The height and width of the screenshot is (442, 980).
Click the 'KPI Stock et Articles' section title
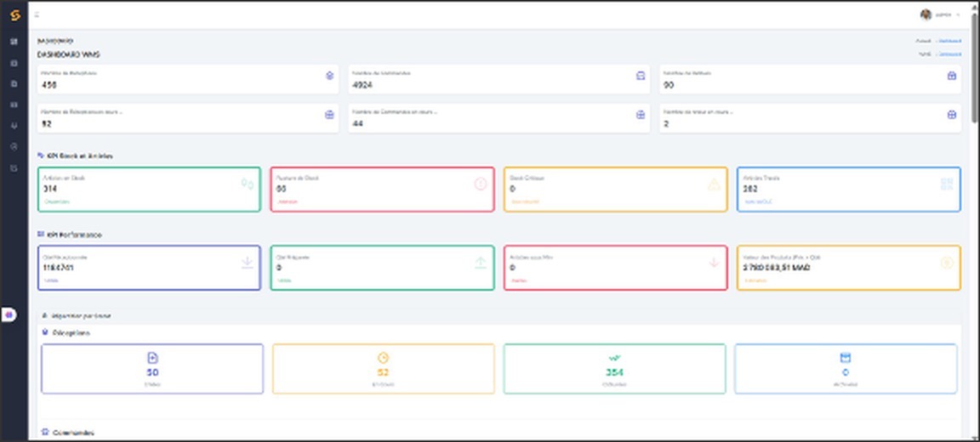point(80,156)
